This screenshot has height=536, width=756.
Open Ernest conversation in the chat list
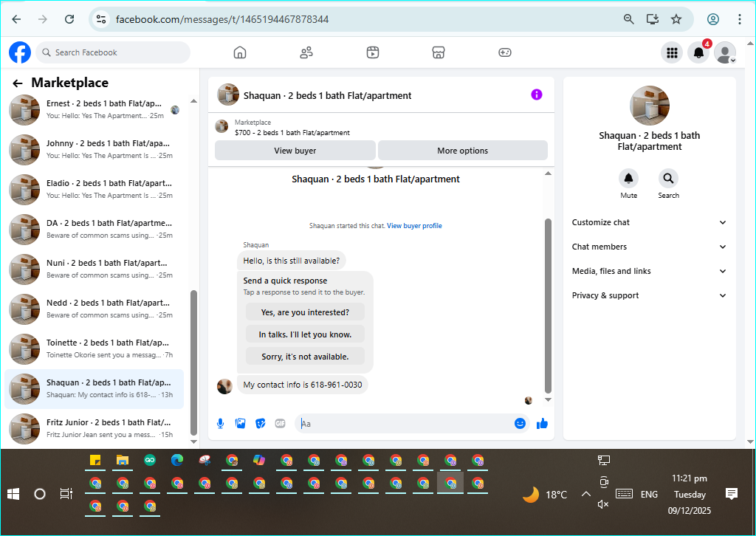click(x=94, y=109)
